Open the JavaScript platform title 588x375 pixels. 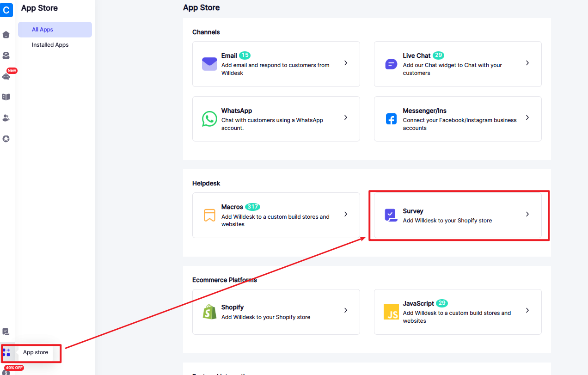(x=418, y=304)
